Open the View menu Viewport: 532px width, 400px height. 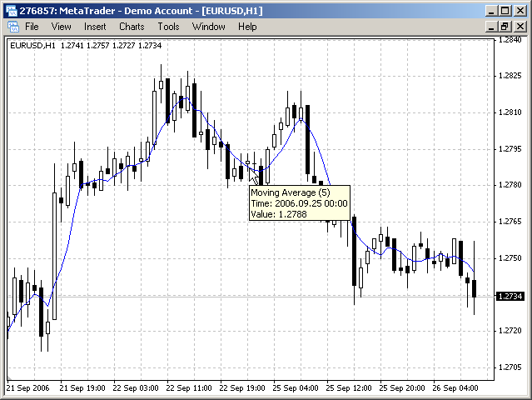[x=61, y=27]
